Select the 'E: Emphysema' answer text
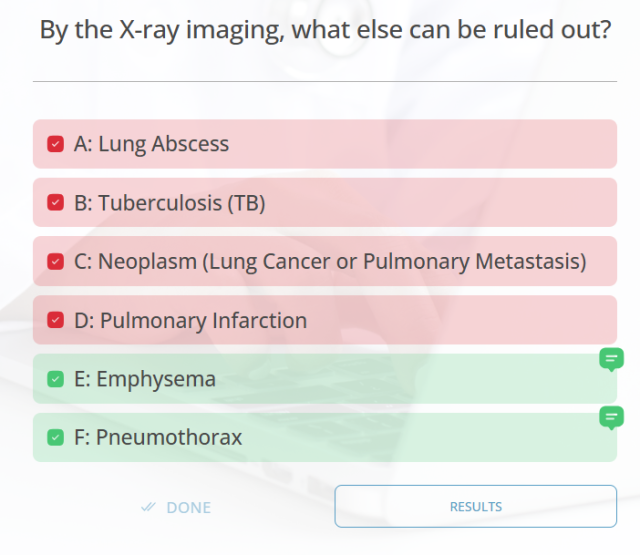 pyautogui.click(x=144, y=380)
